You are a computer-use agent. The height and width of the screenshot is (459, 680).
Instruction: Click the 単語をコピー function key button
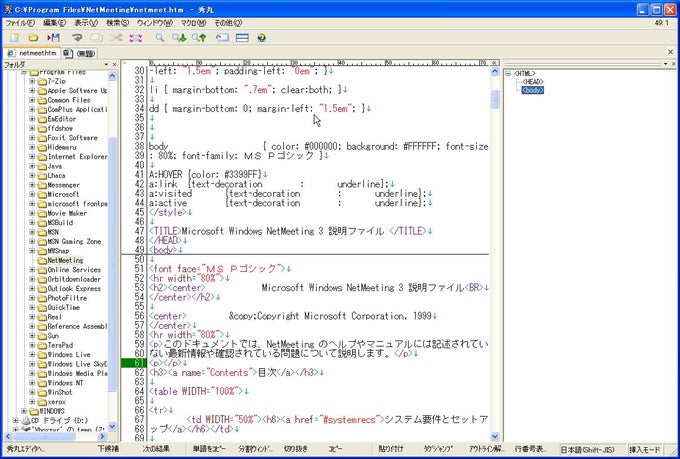(x=209, y=449)
